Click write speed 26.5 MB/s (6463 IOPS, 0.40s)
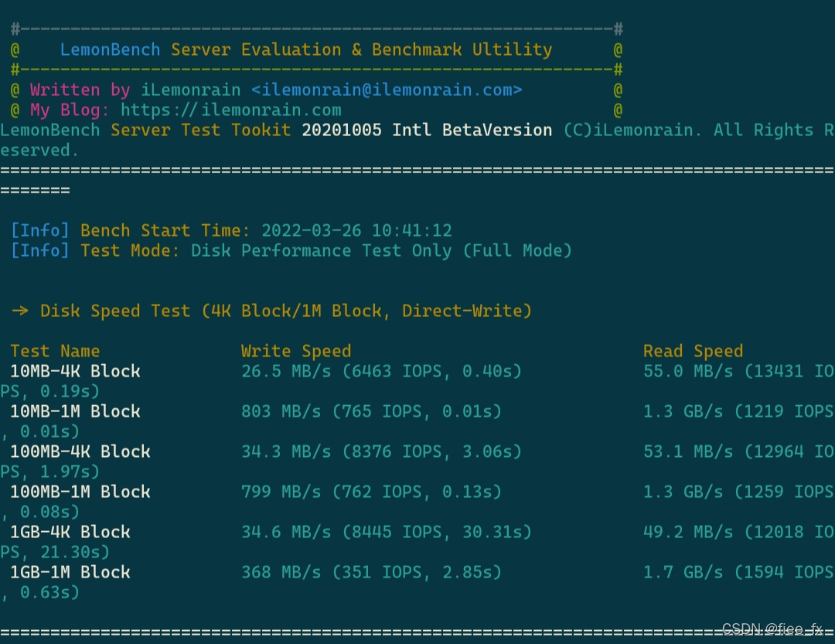Image resolution: width=835 pixels, height=644 pixels. click(x=381, y=371)
